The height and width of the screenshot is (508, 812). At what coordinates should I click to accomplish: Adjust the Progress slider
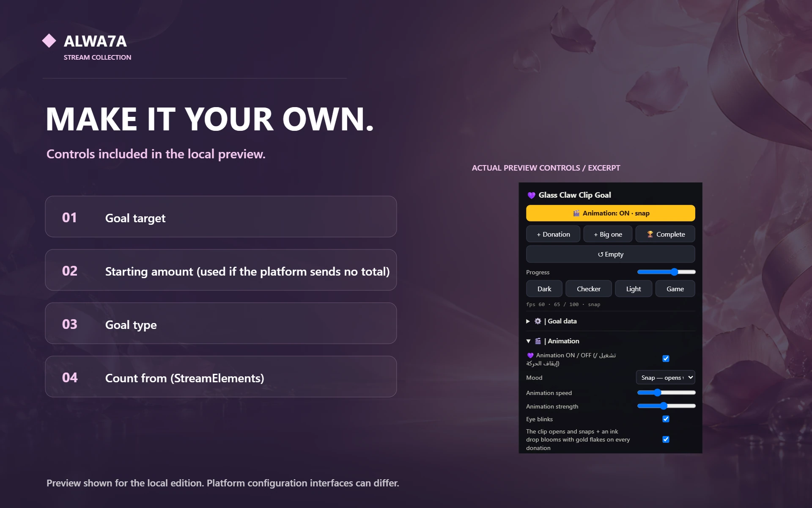click(666, 272)
